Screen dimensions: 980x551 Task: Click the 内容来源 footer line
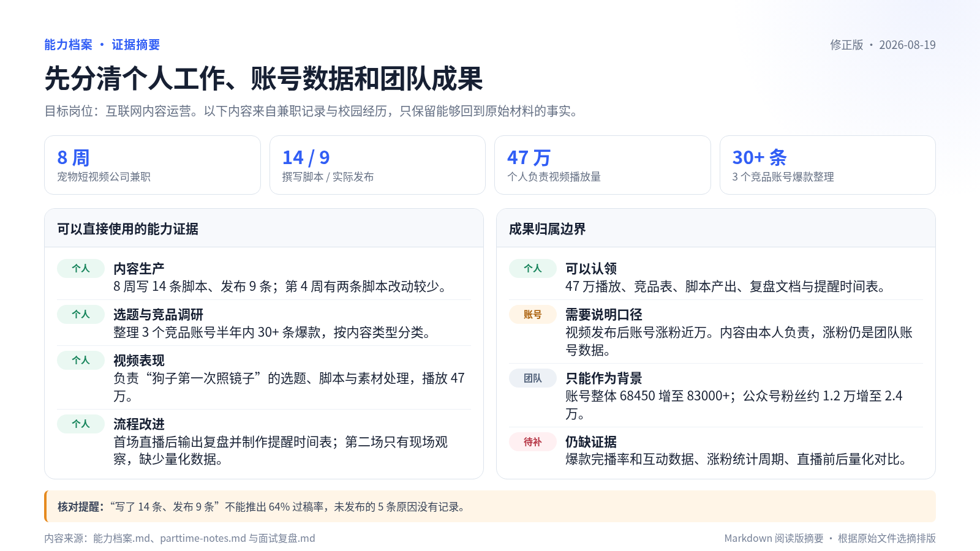(x=179, y=538)
